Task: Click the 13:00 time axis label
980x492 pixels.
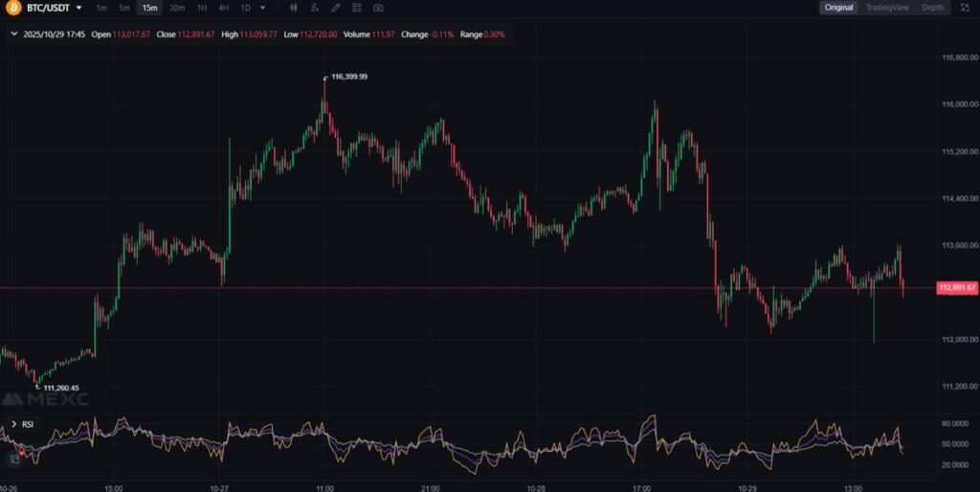Action: (x=853, y=487)
